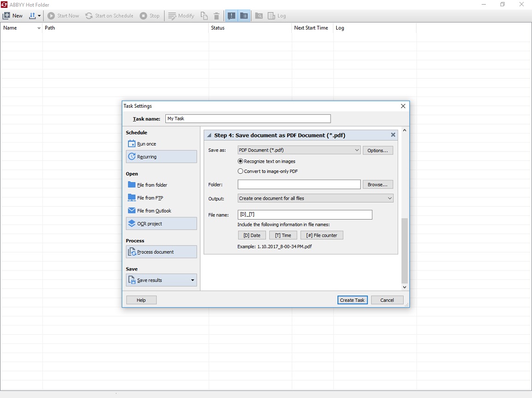Click the Recurring clock arrow icon
This screenshot has width=532, height=398.
[x=132, y=157]
